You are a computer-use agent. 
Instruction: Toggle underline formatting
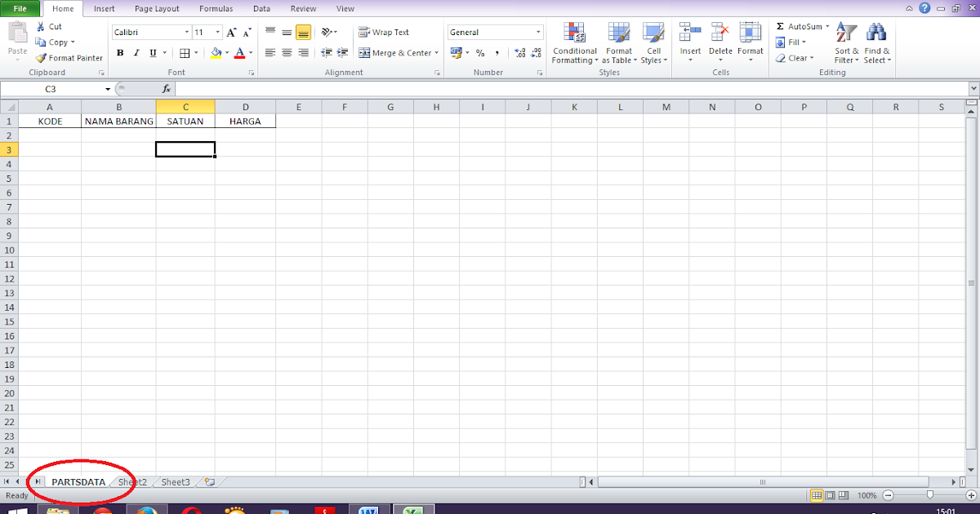pos(152,52)
